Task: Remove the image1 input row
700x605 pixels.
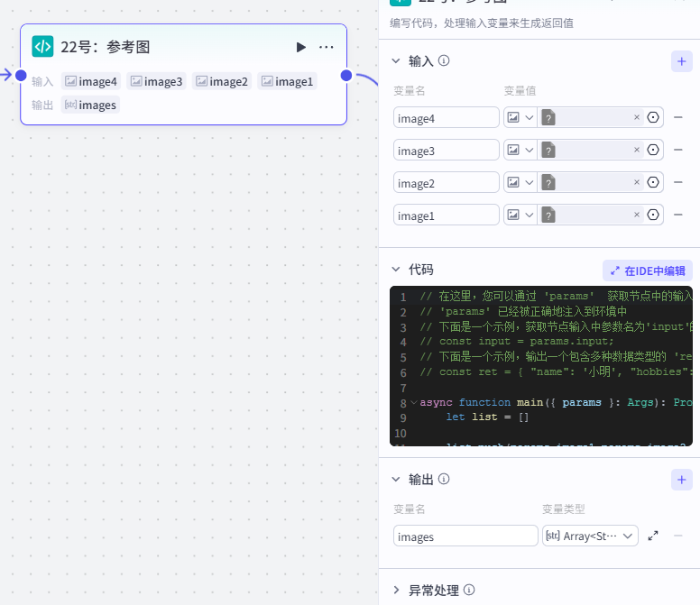Action: [x=677, y=215]
